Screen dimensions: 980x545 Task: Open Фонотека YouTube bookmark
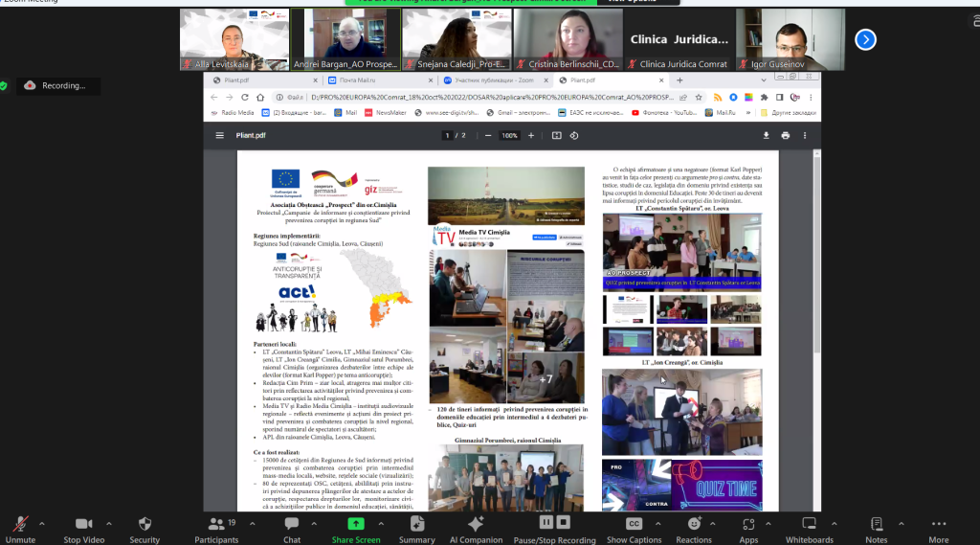tap(664, 113)
